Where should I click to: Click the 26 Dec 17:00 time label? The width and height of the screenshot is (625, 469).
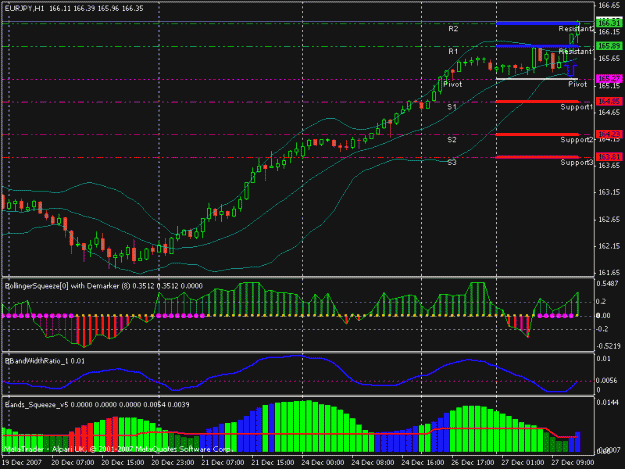point(472,463)
